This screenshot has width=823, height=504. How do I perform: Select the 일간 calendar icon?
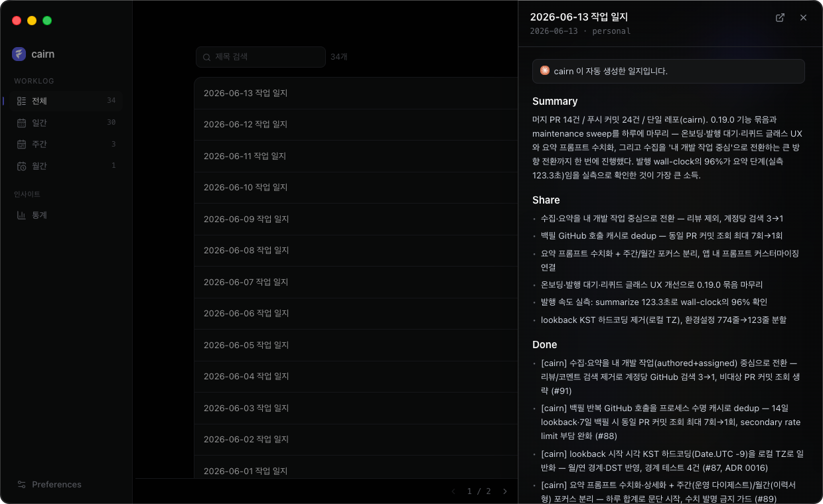(21, 123)
